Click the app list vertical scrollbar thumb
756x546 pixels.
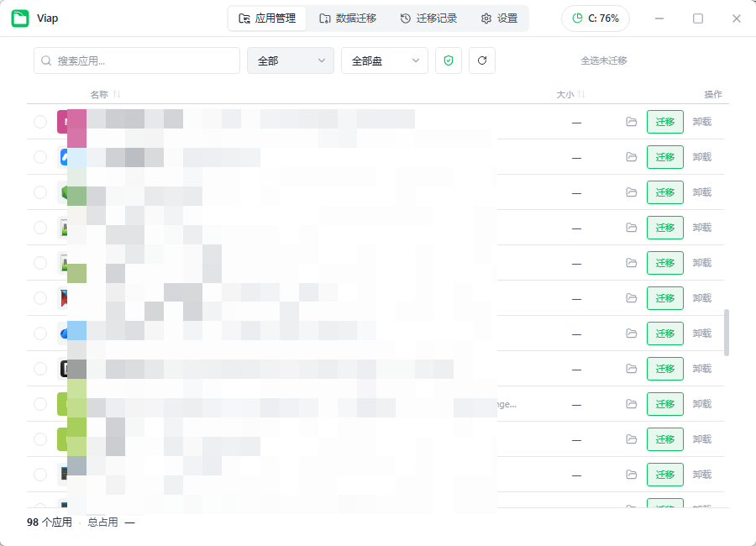[x=727, y=333]
